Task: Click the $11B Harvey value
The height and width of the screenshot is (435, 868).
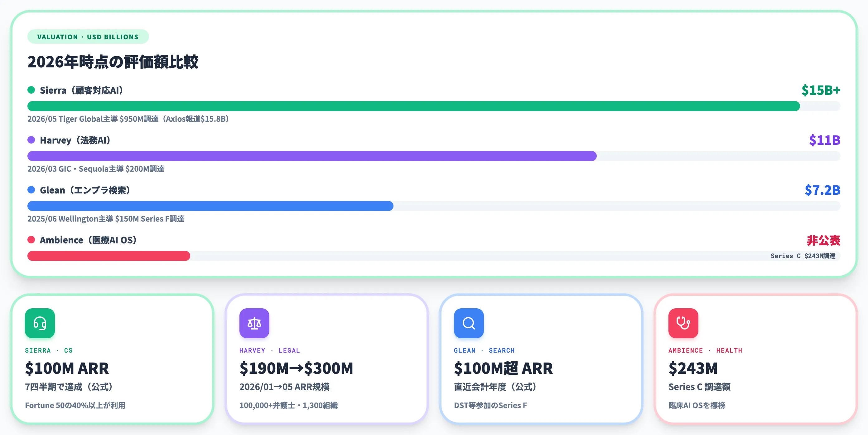Action: [x=825, y=140]
